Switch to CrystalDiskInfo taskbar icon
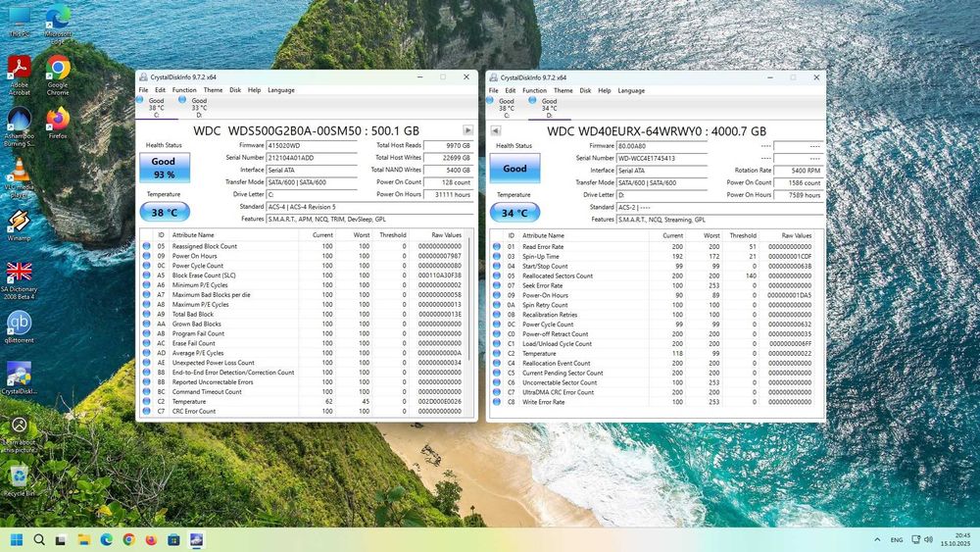Viewport: 980px width, 552px height. [196, 539]
